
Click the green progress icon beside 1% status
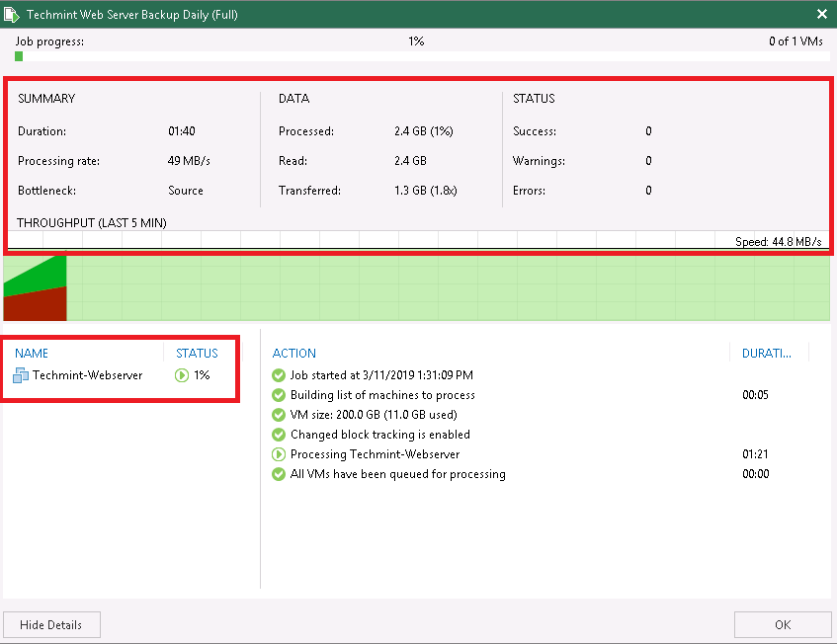(x=184, y=374)
